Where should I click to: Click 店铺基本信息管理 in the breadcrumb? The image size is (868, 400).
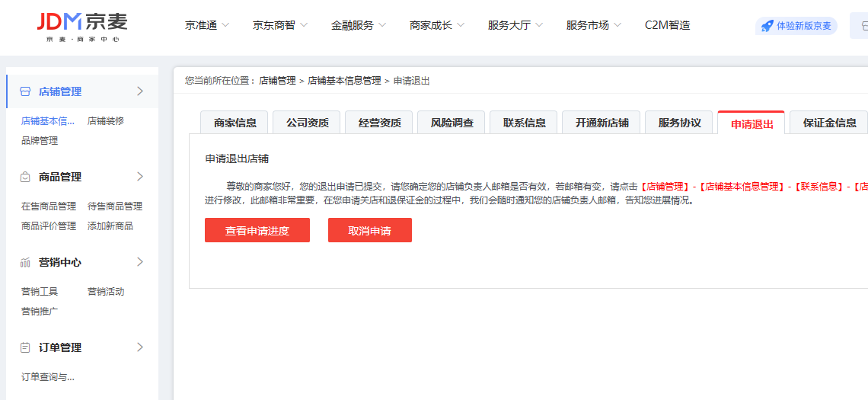(x=344, y=81)
